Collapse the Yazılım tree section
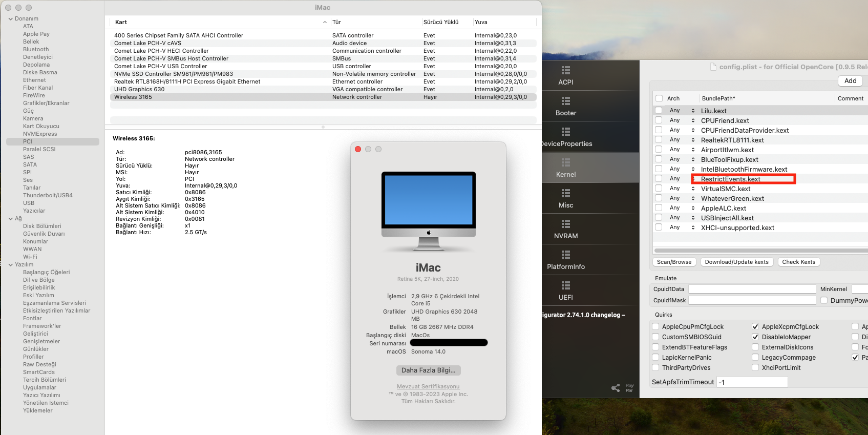The image size is (868, 435). click(11, 265)
